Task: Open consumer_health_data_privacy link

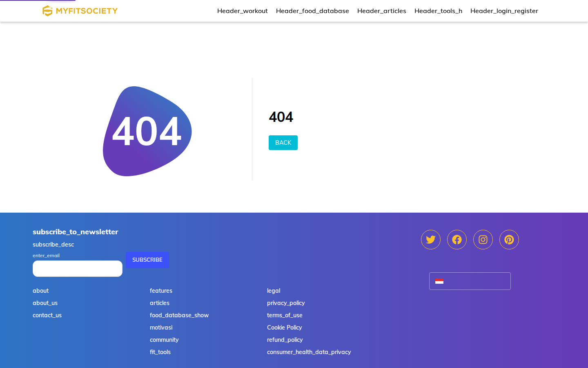Action: [x=309, y=352]
